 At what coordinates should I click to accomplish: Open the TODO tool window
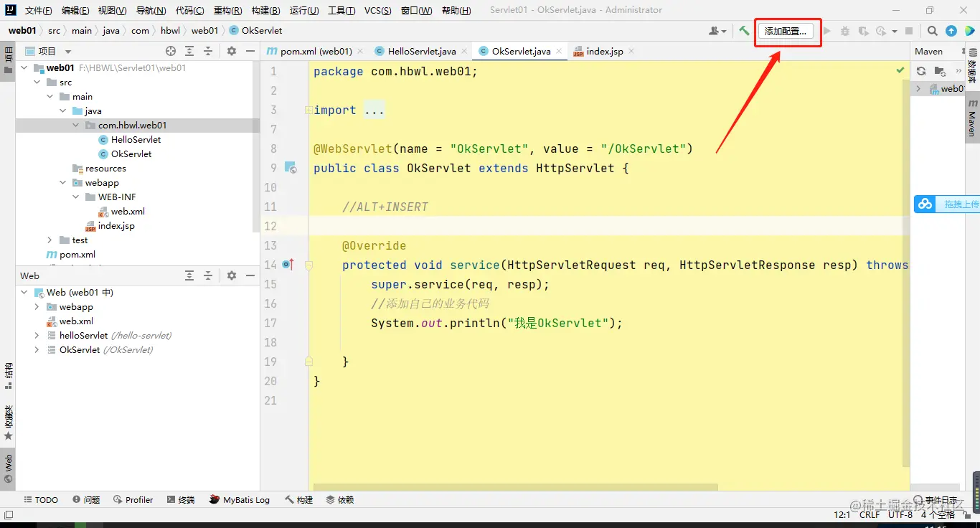pyautogui.click(x=42, y=500)
